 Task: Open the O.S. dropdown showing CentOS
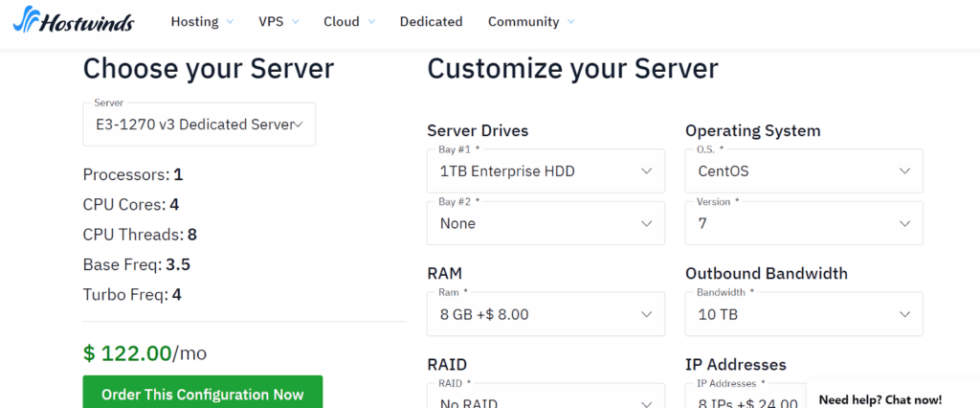tap(804, 170)
